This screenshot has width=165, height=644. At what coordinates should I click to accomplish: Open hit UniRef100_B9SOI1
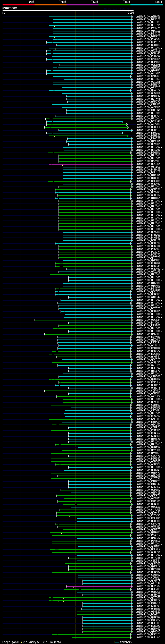[x=148, y=20]
